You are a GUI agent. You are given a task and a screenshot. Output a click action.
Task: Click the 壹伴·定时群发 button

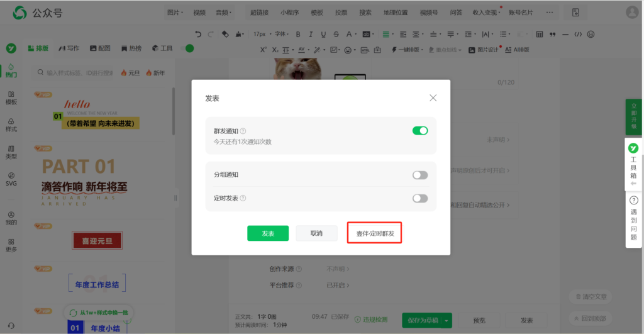(x=375, y=233)
